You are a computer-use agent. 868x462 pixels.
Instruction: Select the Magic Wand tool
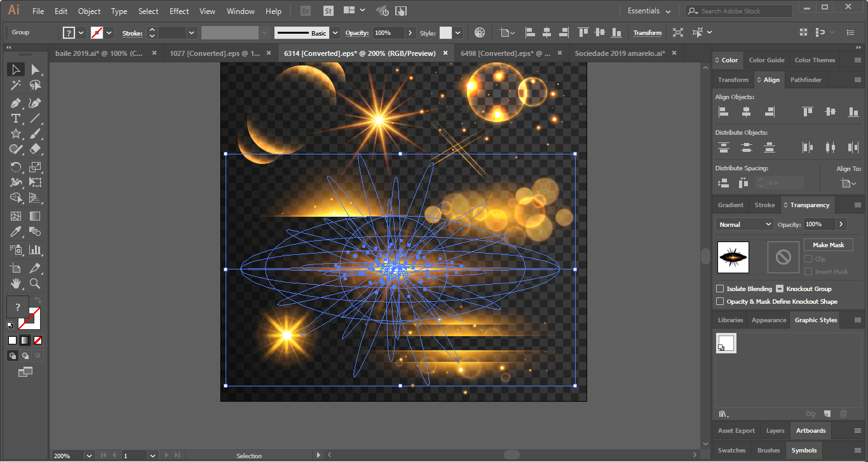coord(16,84)
